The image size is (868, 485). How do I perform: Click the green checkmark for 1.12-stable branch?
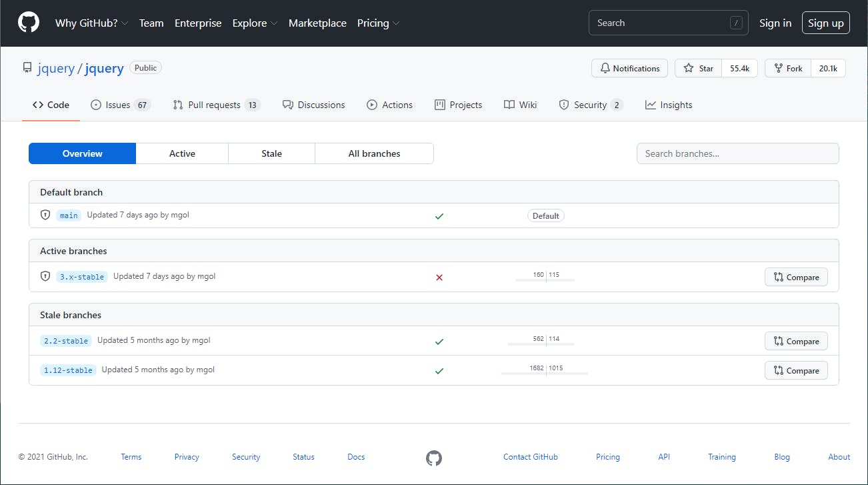click(439, 371)
